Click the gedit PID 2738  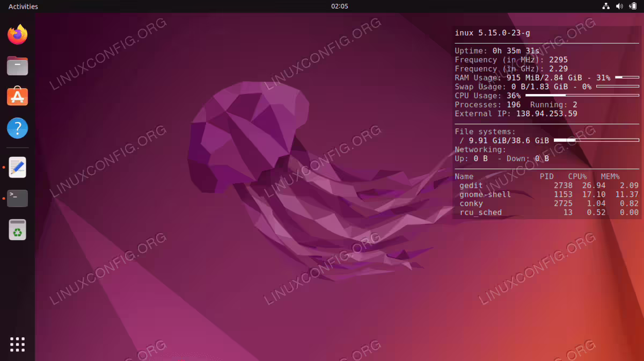pyautogui.click(x=563, y=185)
